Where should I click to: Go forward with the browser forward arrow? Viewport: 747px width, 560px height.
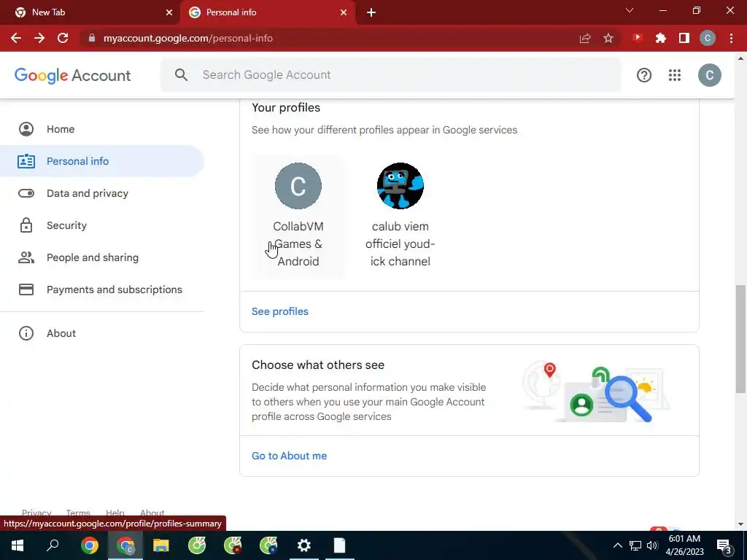[x=39, y=38]
